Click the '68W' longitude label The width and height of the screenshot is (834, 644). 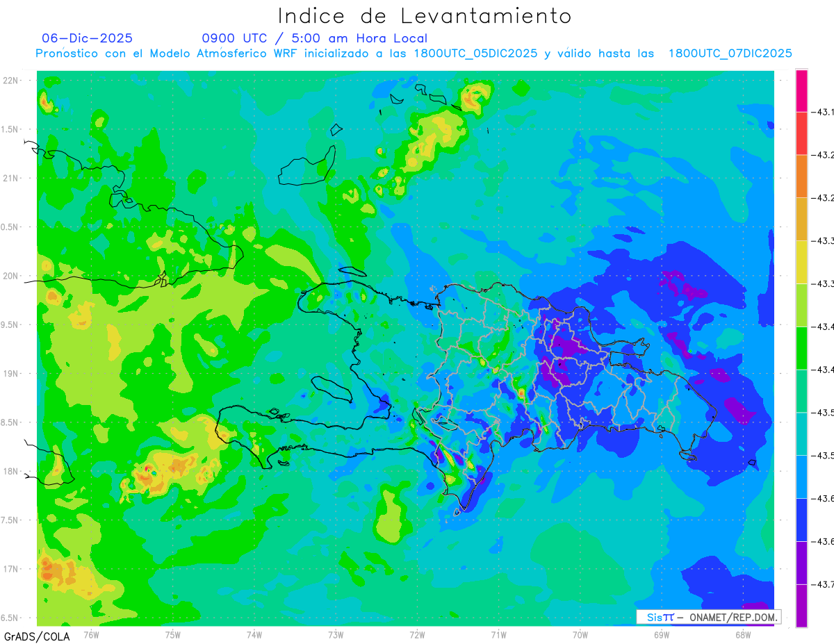click(743, 634)
